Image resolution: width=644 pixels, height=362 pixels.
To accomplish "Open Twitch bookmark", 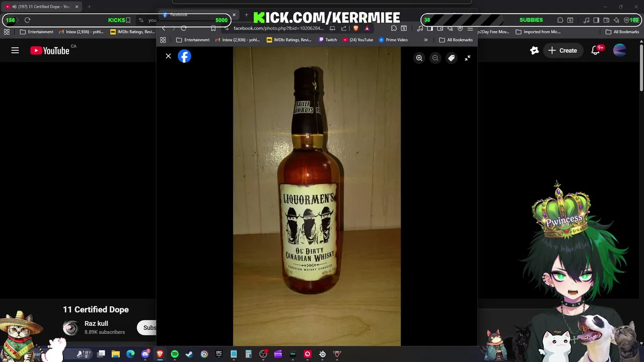I will pos(328,40).
